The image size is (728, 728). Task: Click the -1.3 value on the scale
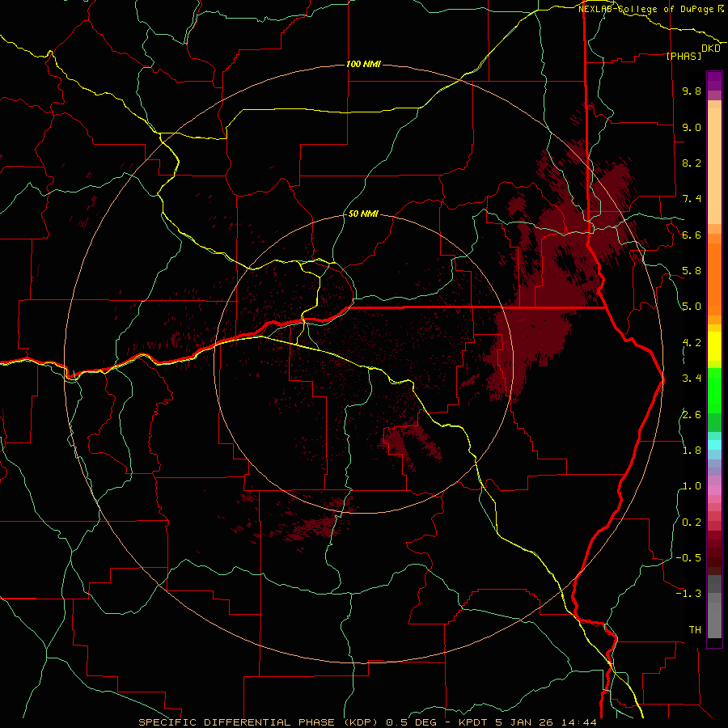(688, 594)
